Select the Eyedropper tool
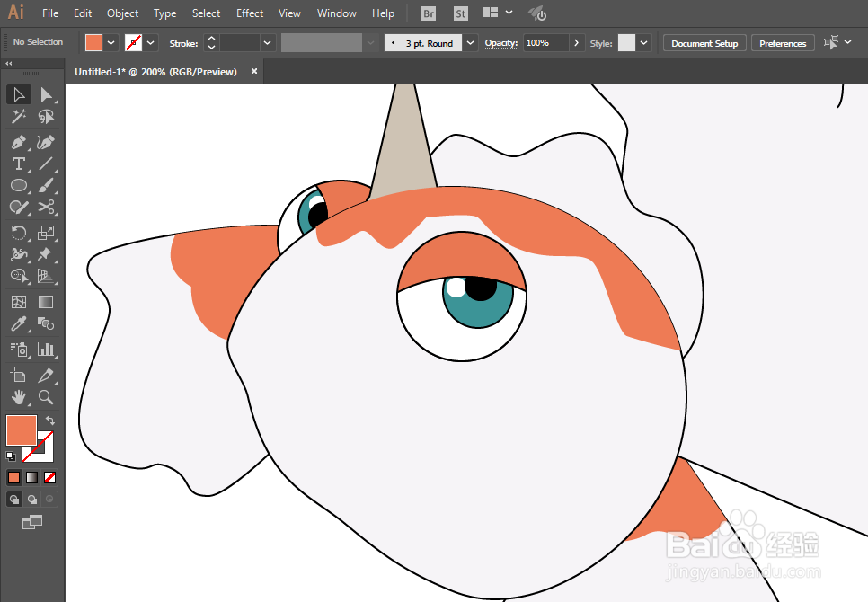The image size is (868, 602). click(x=19, y=323)
